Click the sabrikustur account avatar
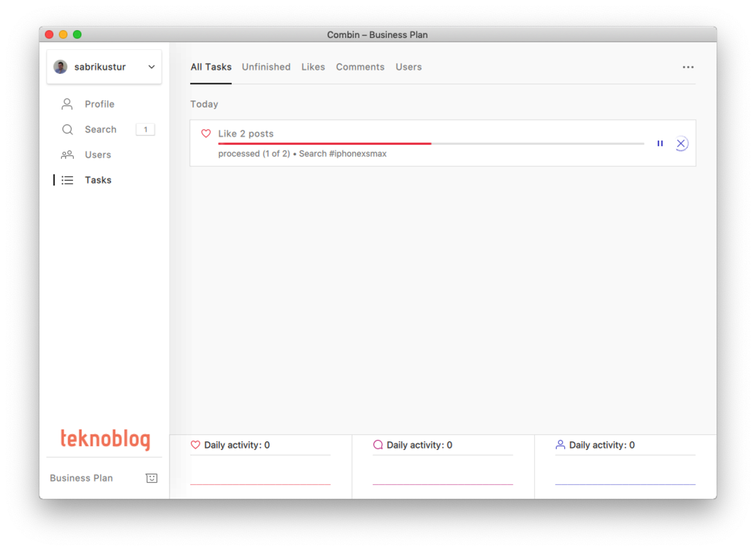 (x=60, y=67)
